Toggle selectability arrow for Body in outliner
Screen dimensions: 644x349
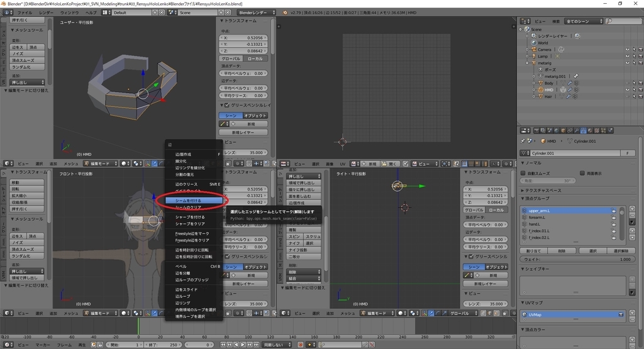point(634,83)
